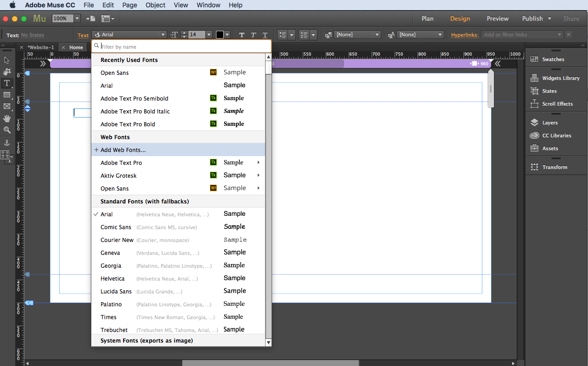Image resolution: width=588 pixels, height=366 pixels.
Task: Open the paragraph style None dropdown
Action: (358, 35)
